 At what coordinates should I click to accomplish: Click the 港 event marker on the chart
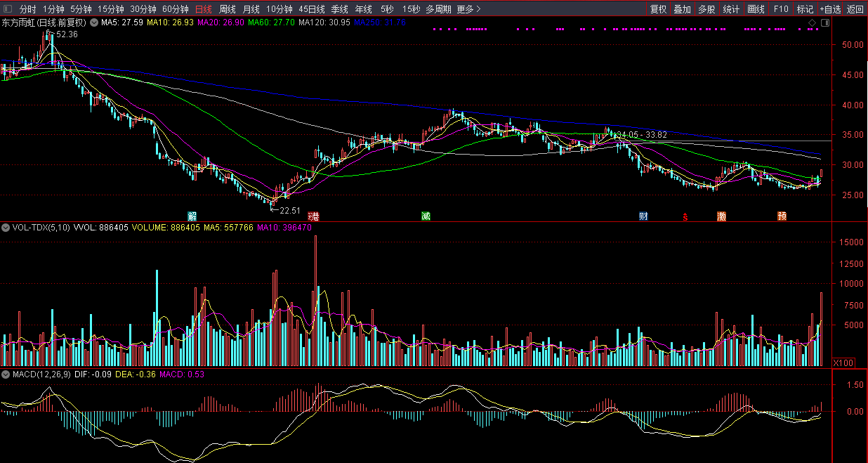click(314, 216)
